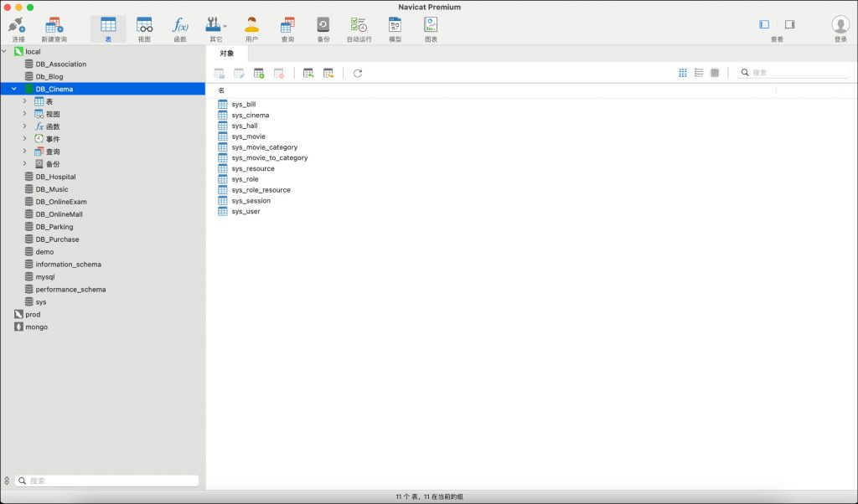858x504 pixels.
Task: Switch object list to detail list view
Action: [699, 73]
